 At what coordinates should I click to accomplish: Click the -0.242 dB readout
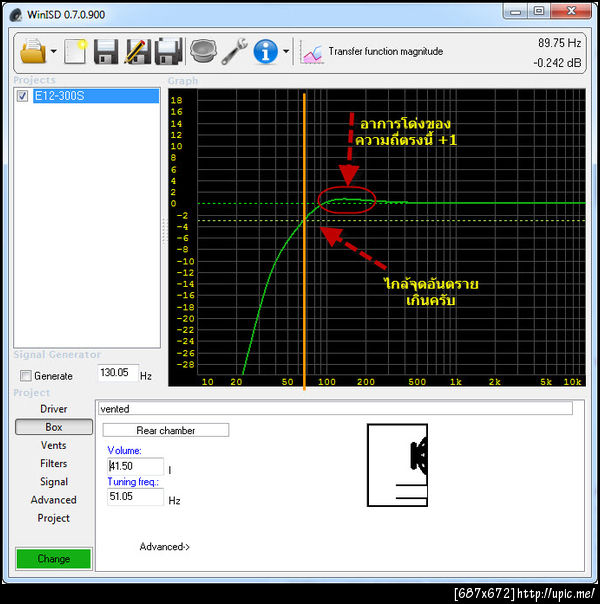[x=557, y=63]
